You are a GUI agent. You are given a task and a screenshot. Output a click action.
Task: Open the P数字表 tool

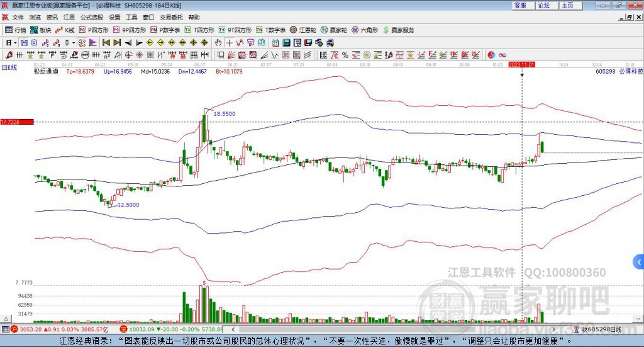(x=165, y=30)
